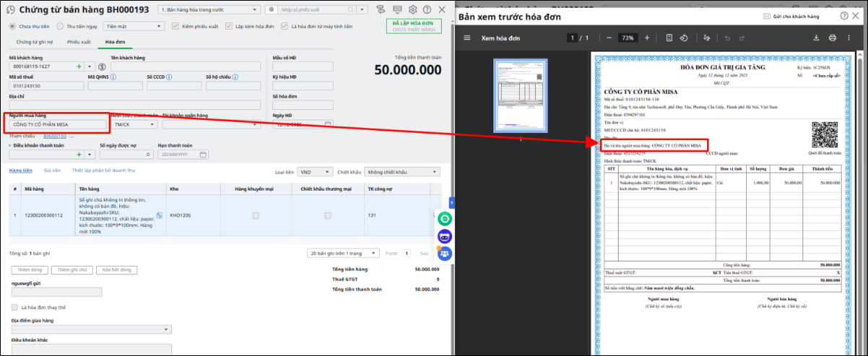Click the Thêm dòng button

(x=30, y=269)
